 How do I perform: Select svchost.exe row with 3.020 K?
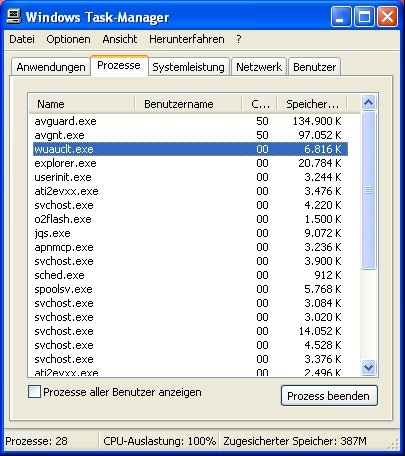[190, 317]
